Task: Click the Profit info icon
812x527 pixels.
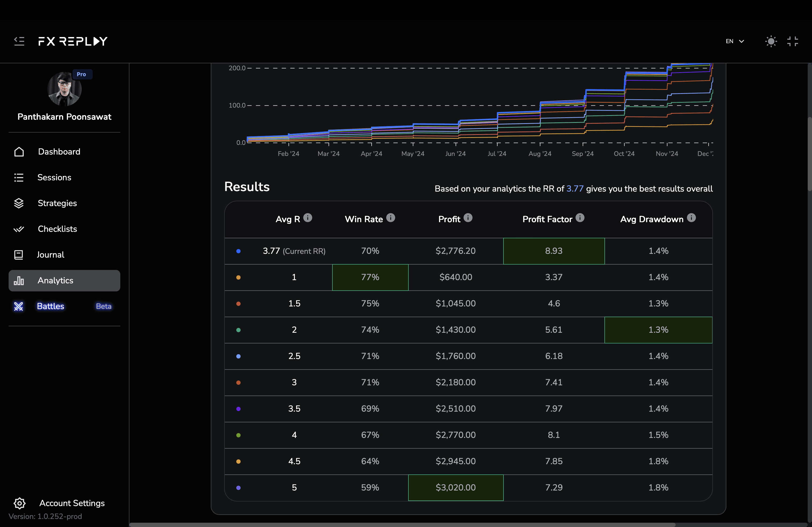Action: (x=468, y=217)
